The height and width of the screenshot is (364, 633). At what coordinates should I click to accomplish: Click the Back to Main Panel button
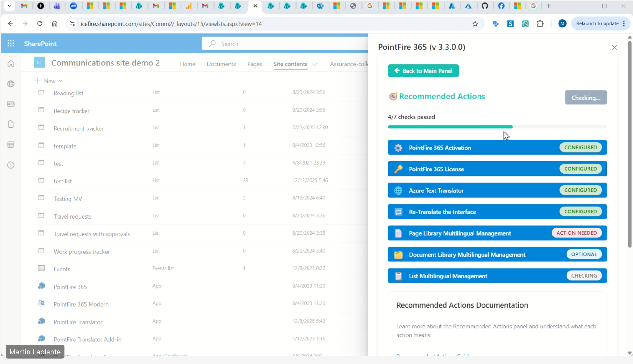click(x=423, y=71)
